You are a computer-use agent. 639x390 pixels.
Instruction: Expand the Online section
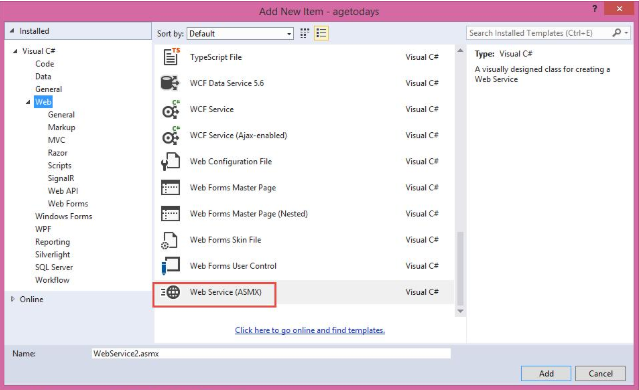click(13, 299)
